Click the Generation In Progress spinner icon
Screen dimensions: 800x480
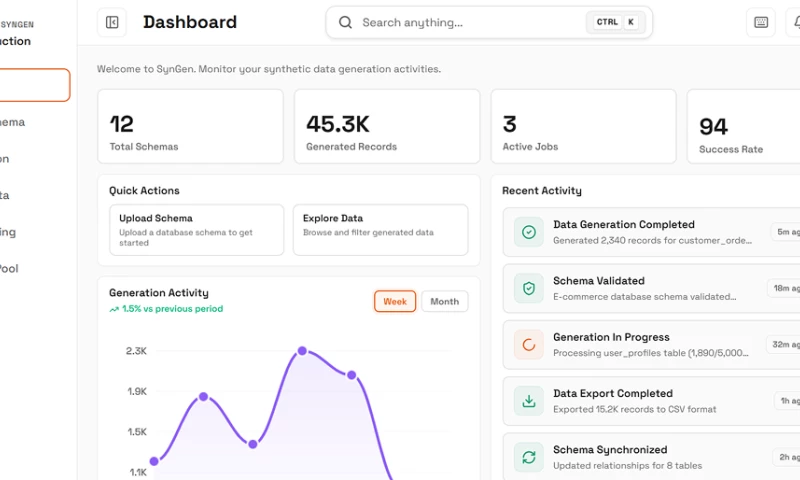click(529, 345)
